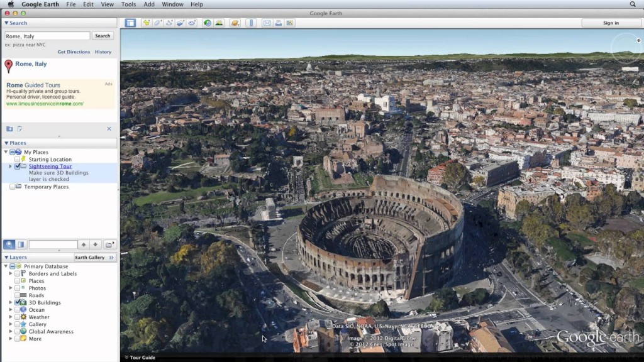Open the Tools menu

coord(128,4)
